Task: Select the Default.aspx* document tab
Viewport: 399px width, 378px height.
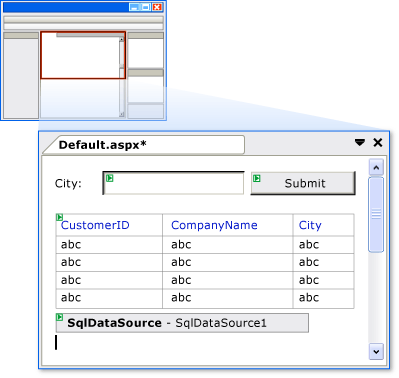Action: point(144,145)
